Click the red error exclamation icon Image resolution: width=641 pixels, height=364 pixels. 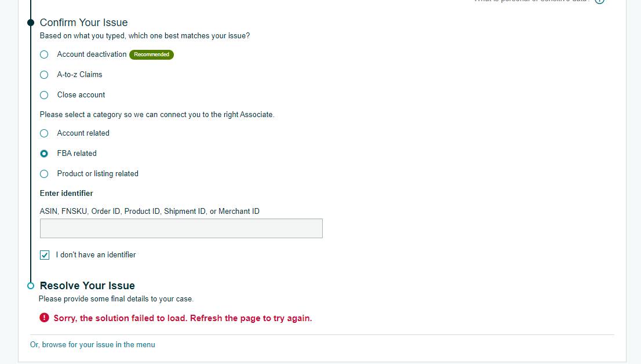coord(44,318)
